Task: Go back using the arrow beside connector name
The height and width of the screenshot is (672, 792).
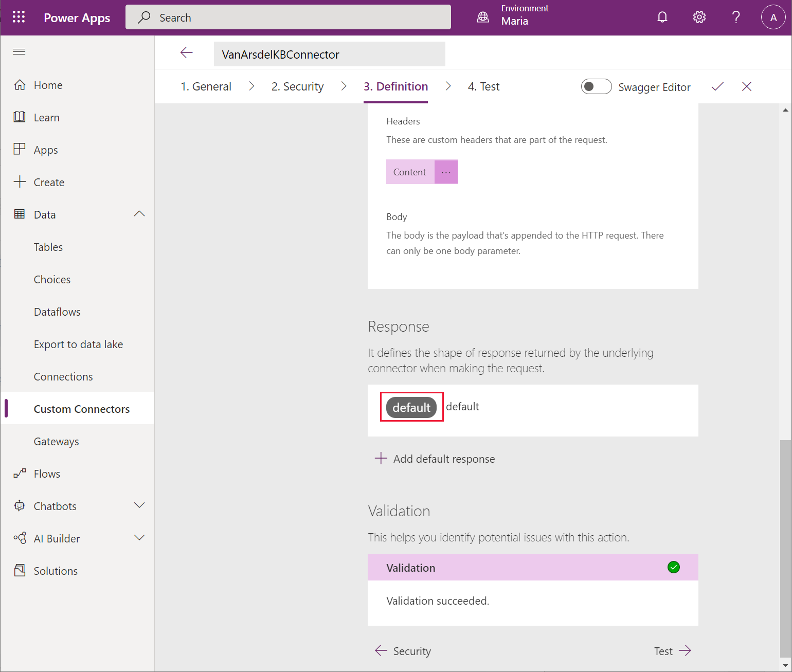Action: pyautogui.click(x=187, y=52)
